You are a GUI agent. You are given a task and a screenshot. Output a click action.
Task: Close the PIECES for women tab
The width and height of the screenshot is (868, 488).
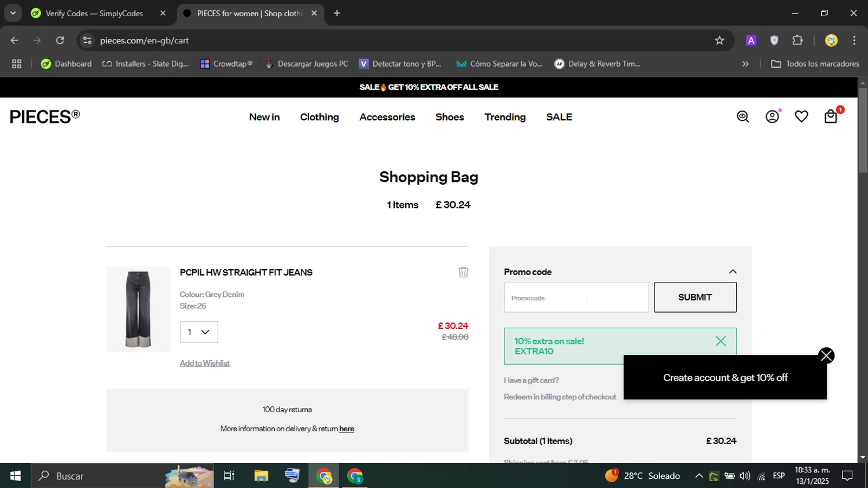tap(314, 13)
